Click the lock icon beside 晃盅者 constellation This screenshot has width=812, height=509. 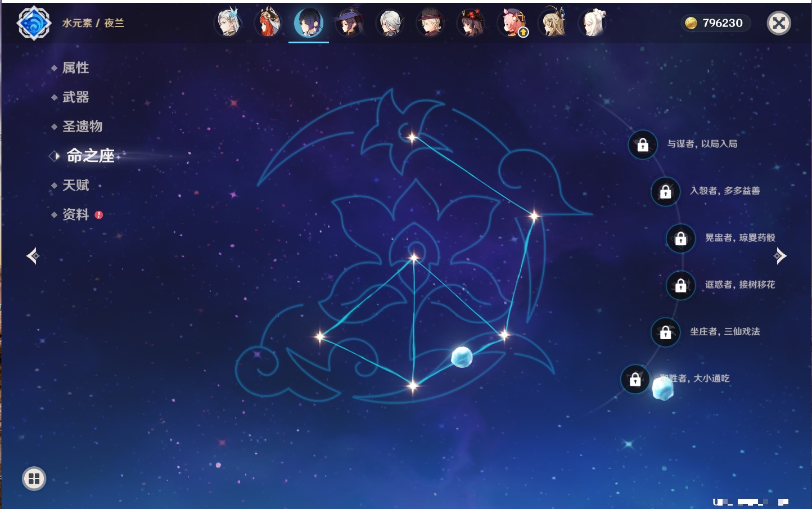click(x=681, y=238)
